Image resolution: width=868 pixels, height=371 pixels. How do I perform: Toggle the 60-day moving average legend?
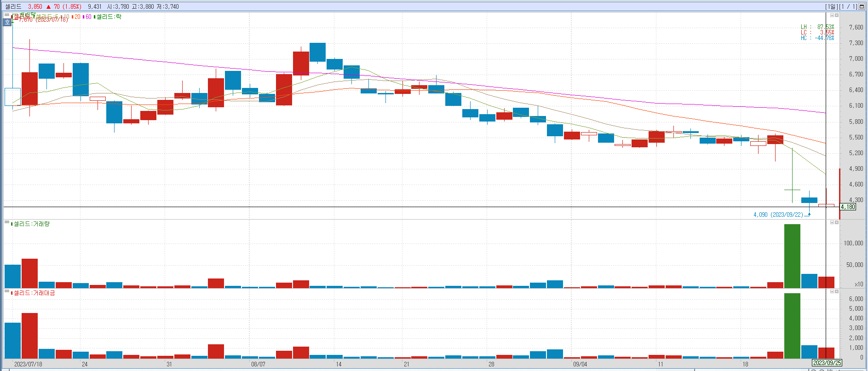(x=87, y=17)
